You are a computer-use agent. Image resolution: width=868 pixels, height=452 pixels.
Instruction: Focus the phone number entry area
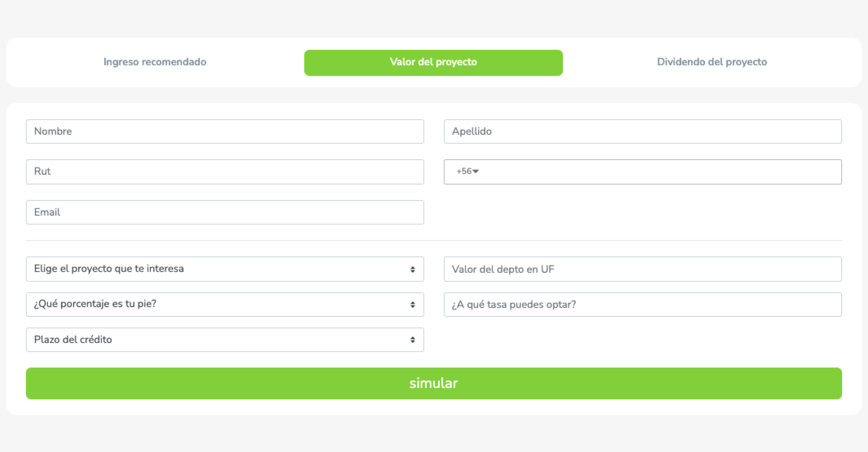click(660, 172)
